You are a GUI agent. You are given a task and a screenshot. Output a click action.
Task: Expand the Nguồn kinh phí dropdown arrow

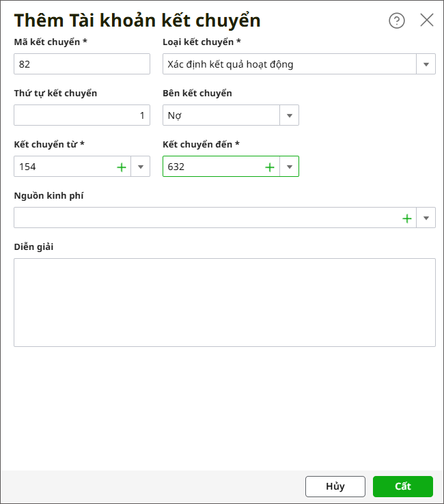(x=426, y=218)
